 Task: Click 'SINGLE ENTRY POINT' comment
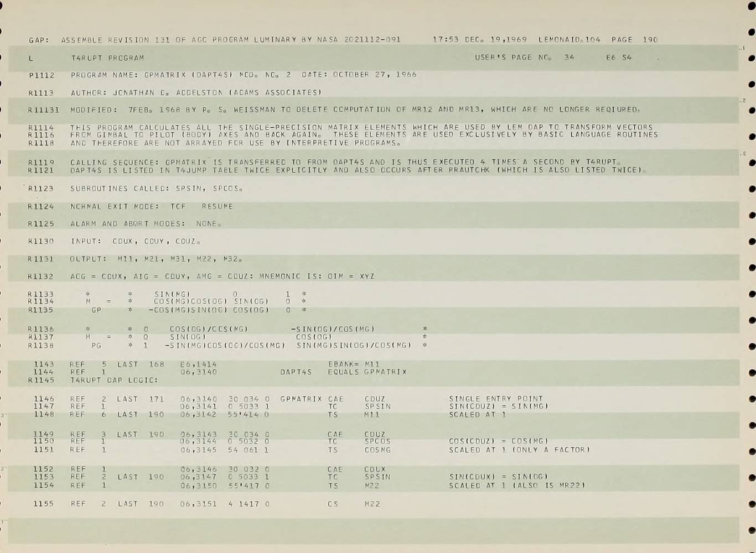click(496, 399)
